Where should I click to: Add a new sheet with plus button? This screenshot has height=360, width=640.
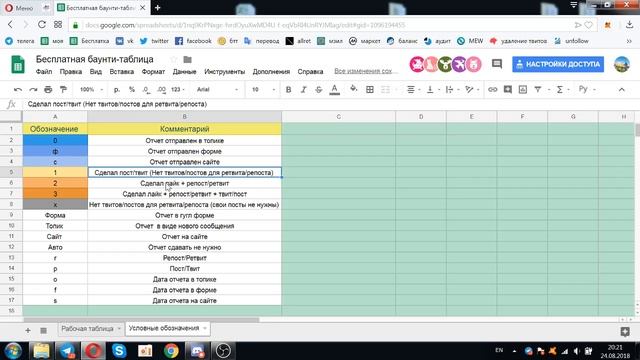tap(28, 330)
